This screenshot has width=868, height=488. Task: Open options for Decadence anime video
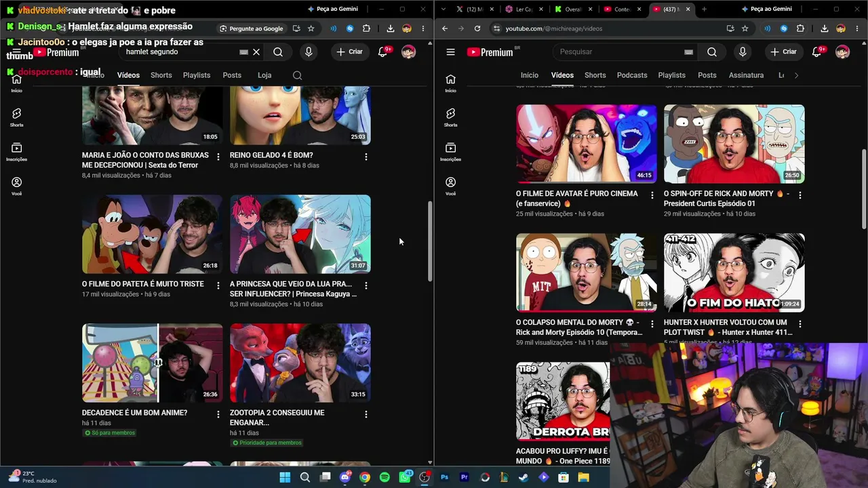tap(218, 414)
